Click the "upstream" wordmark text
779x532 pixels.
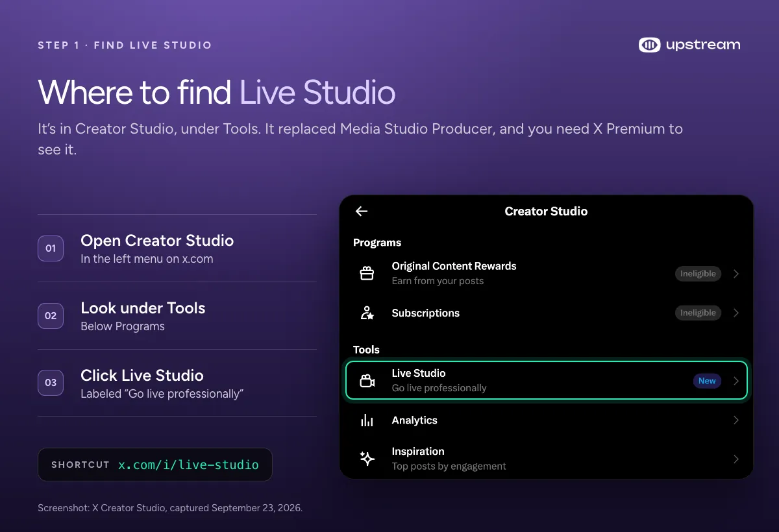(703, 45)
